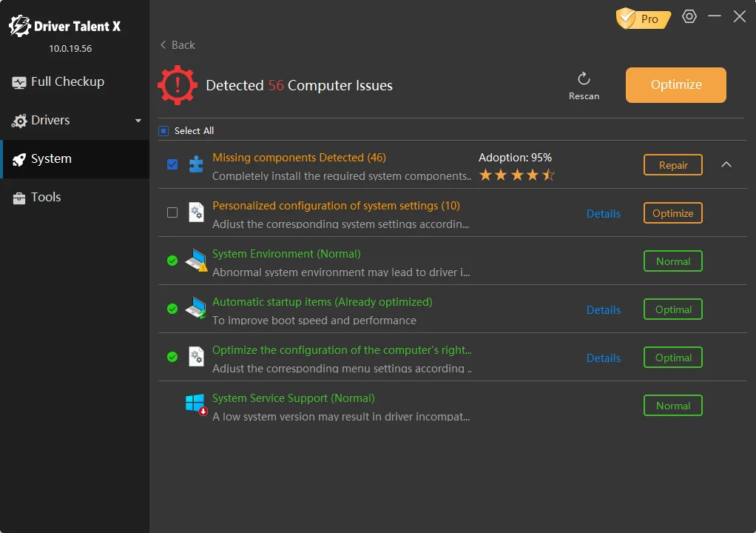This screenshot has width=756, height=533.
Task: Click the red warning gear icon
Action: point(178,85)
